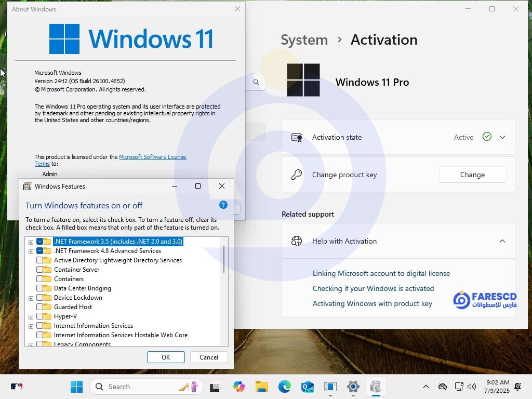Minimize the Settings window
Image resolution: width=532 pixels, height=399 pixels.
[468, 9]
